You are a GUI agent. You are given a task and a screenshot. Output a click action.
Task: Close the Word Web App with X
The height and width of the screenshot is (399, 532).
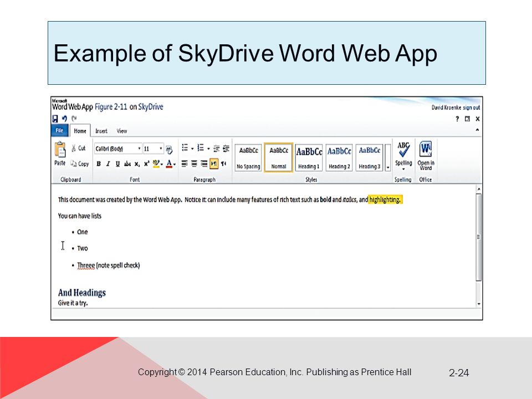(477, 119)
